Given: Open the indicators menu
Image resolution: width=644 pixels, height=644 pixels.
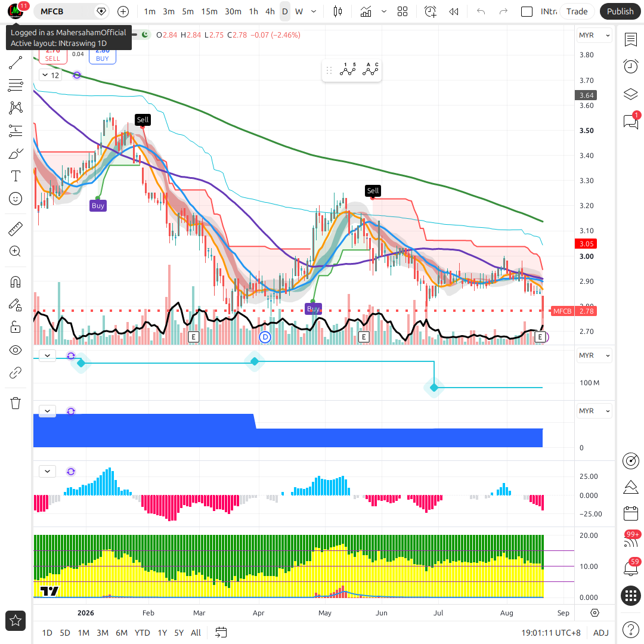Looking at the screenshot, I should (366, 11).
